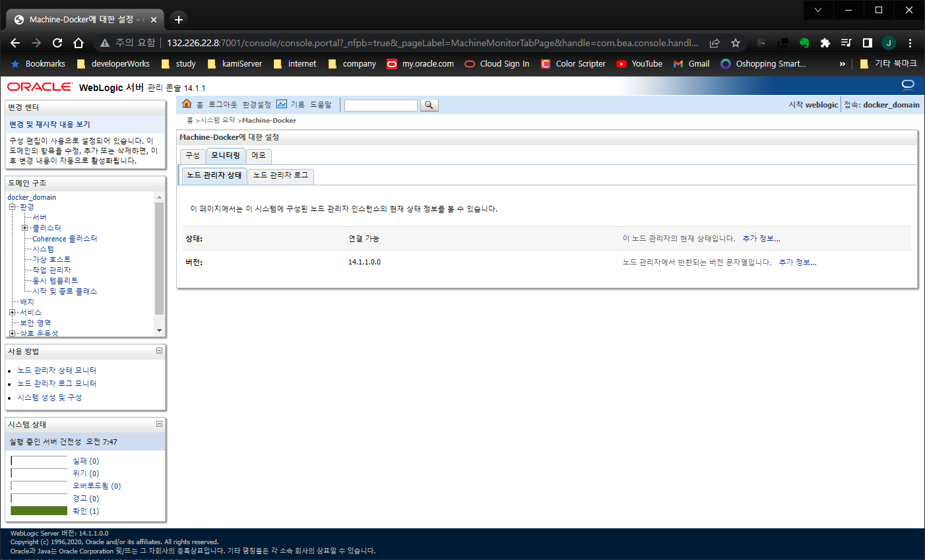Click the console search input field

click(x=381, y=106)
